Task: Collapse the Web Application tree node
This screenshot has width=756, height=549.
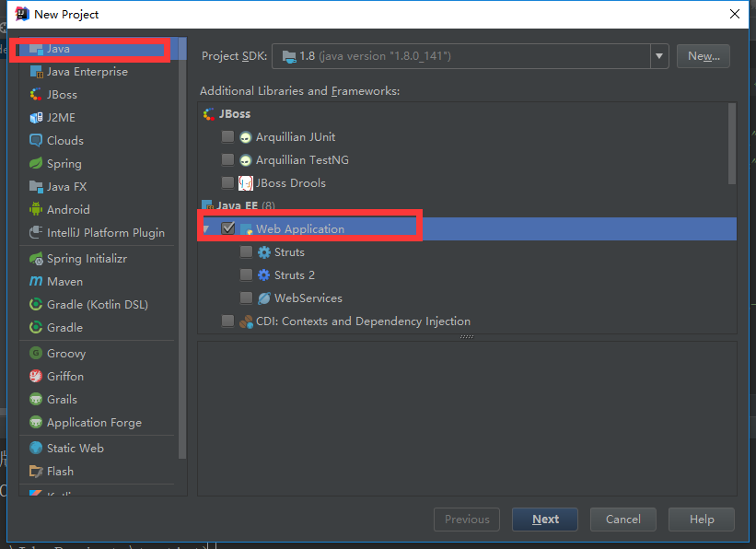Action: [206, 228]
